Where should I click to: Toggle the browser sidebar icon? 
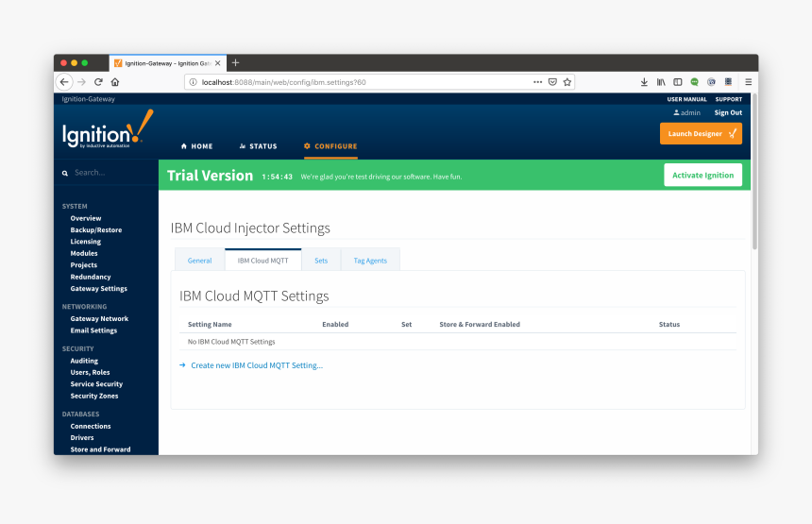coord(677,82)
